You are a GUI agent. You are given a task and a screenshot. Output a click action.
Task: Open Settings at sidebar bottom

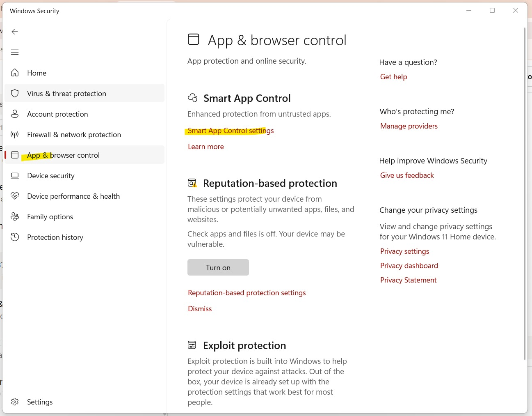coord(84,402)
